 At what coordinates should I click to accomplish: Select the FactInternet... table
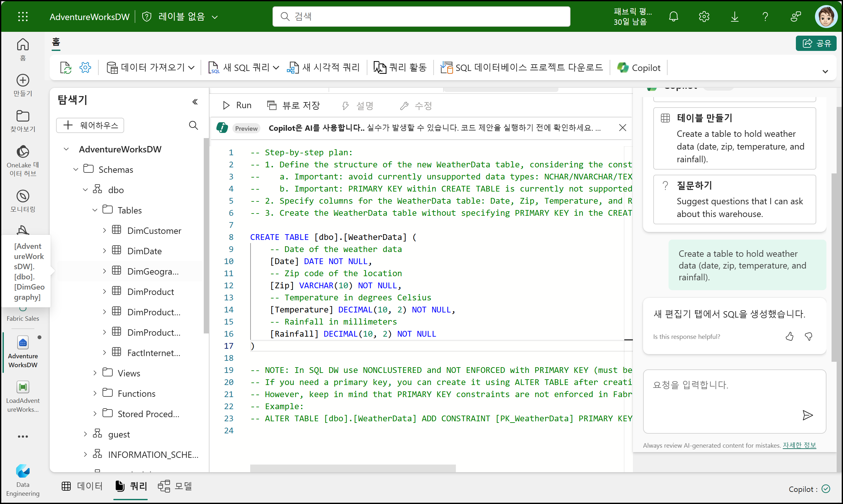coord(153,353)
